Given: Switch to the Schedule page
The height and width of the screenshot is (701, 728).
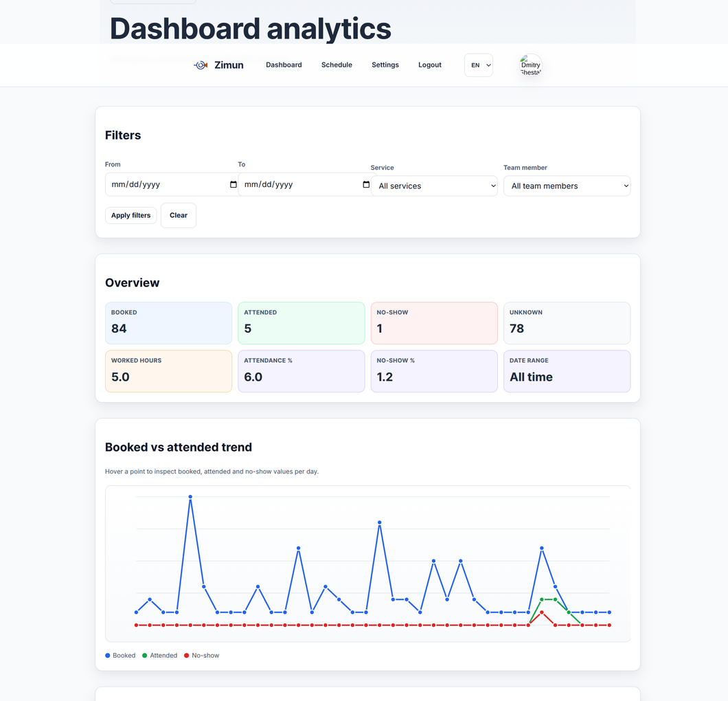Looking at the screenshot, I should pos(337,65).
